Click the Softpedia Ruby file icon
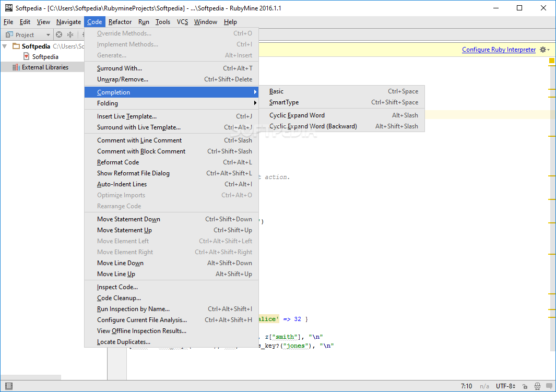This screenshot has width=556, height=392. pyautogui.click(x=26, y=57)
